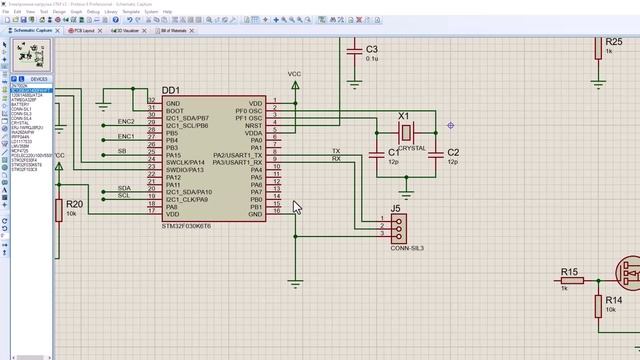Go to the Home page icon
The height and width of the screenshot is (360, 640).
click(x=42, y=20)
